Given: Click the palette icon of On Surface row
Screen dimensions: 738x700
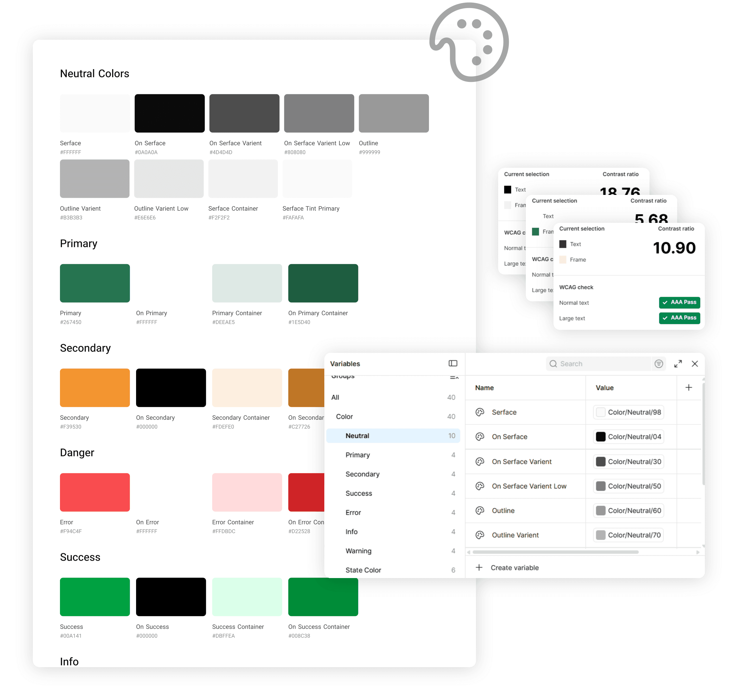Looking at the screenshot, I should coord(480,437).
